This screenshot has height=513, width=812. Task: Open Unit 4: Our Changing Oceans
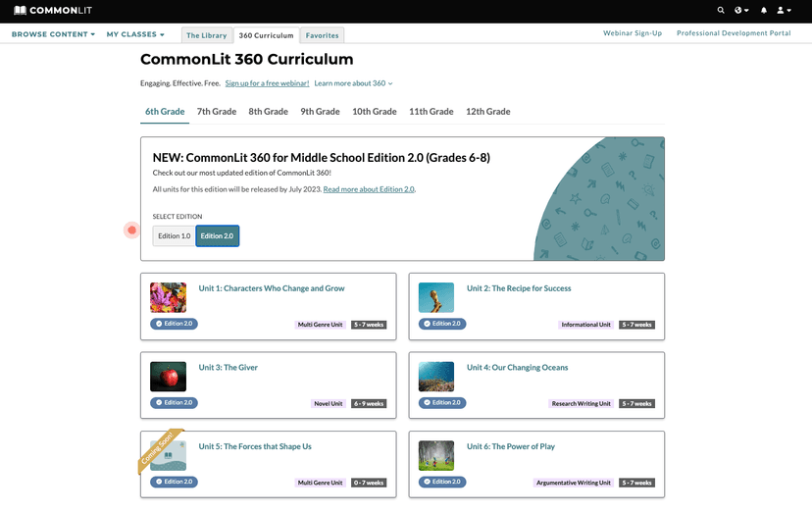(x=518, y=368)
